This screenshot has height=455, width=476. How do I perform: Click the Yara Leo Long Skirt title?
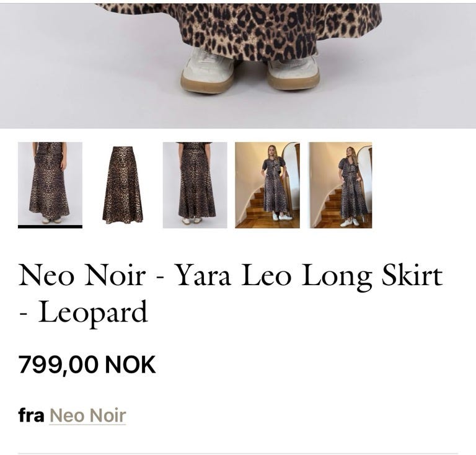[309, 276]
